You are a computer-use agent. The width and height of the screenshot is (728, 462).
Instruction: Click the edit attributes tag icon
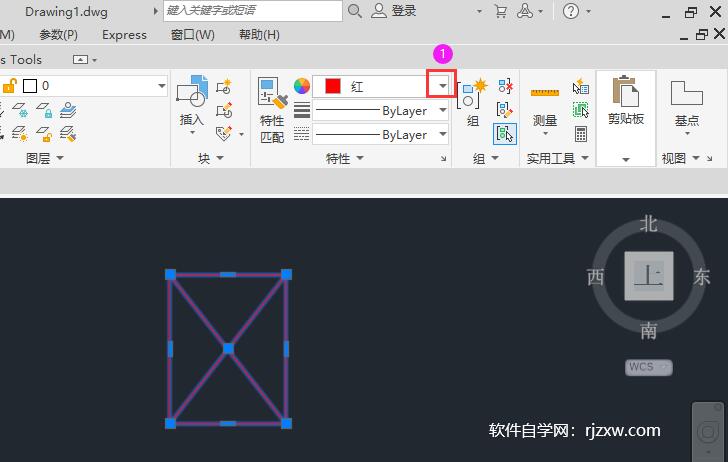coord(224,134)
